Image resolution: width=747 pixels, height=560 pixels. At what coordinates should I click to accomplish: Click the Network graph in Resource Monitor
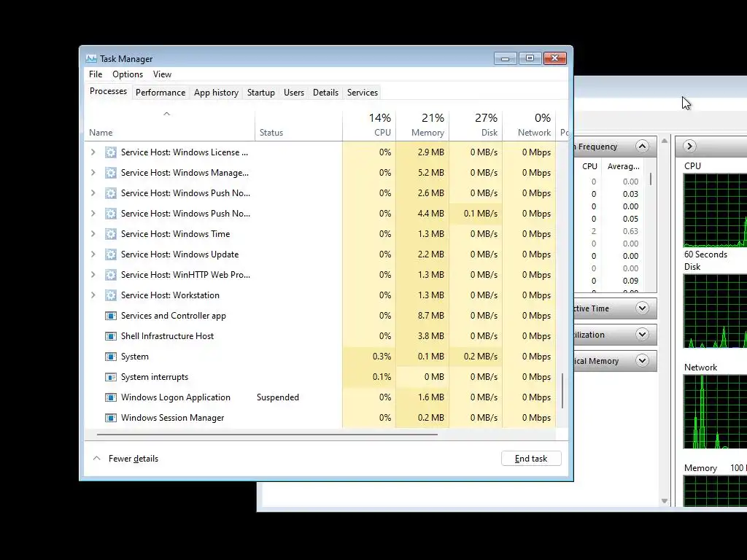[715, 412]
